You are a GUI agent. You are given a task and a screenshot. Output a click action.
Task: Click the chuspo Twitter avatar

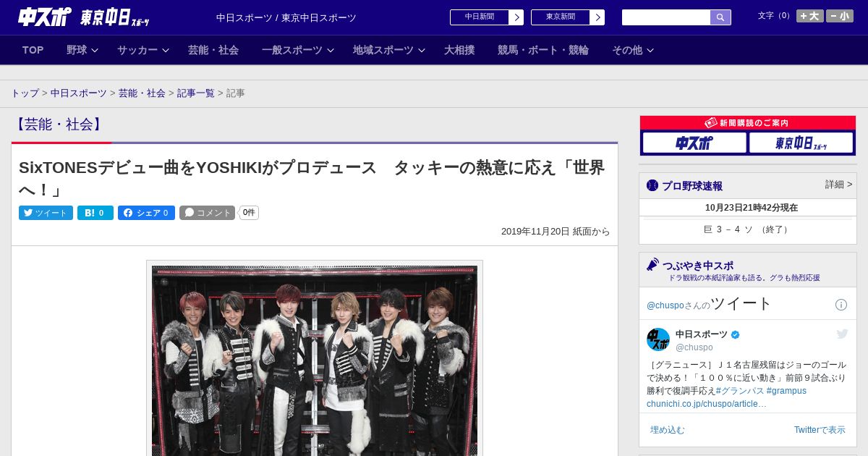pos(658,340)
